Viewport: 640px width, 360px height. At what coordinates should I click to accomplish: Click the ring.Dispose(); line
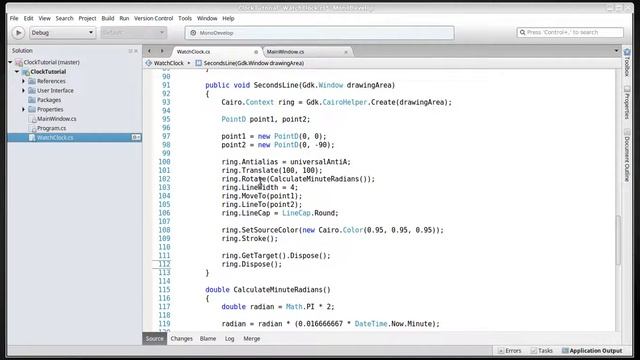[251, 264]
